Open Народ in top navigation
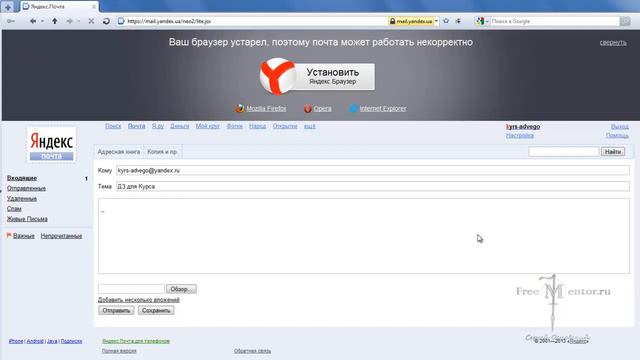This screenshot has height=360, width=640. (x=258, y=126)
